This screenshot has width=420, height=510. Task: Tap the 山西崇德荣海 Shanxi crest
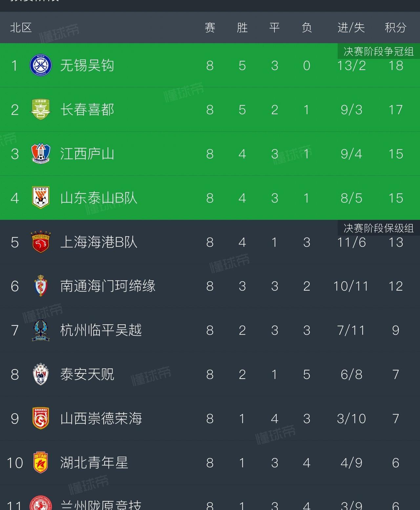[x=41, y=418]
